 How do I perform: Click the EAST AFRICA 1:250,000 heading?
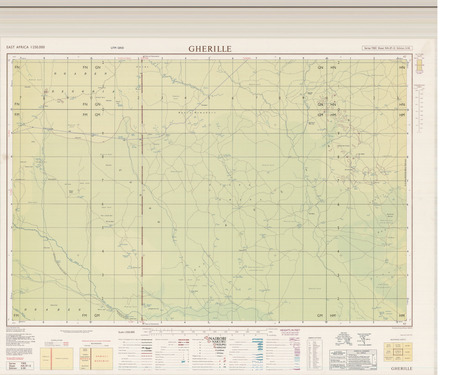(26, 47)
